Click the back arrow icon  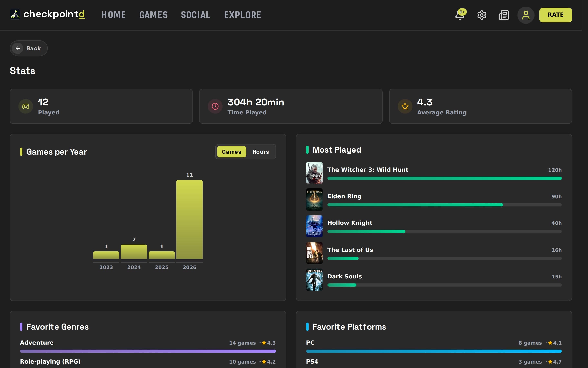(x=18, y=48)
